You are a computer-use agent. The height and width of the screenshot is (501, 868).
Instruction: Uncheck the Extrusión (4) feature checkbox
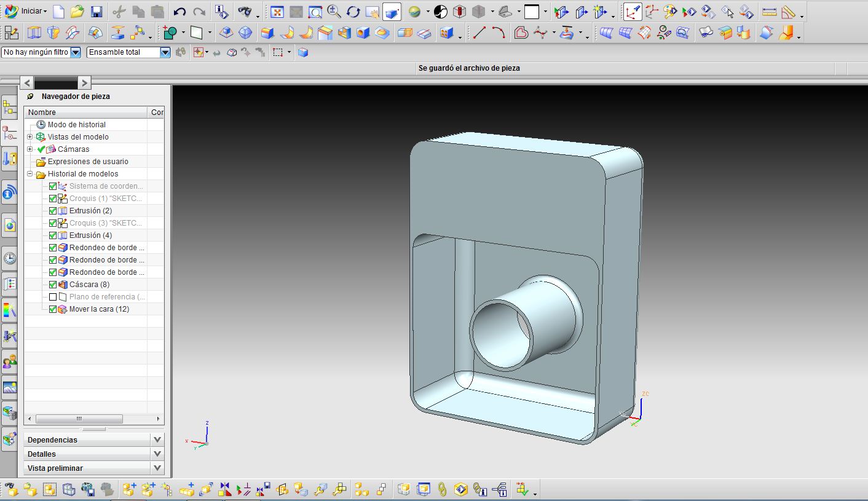pos(53,235)
